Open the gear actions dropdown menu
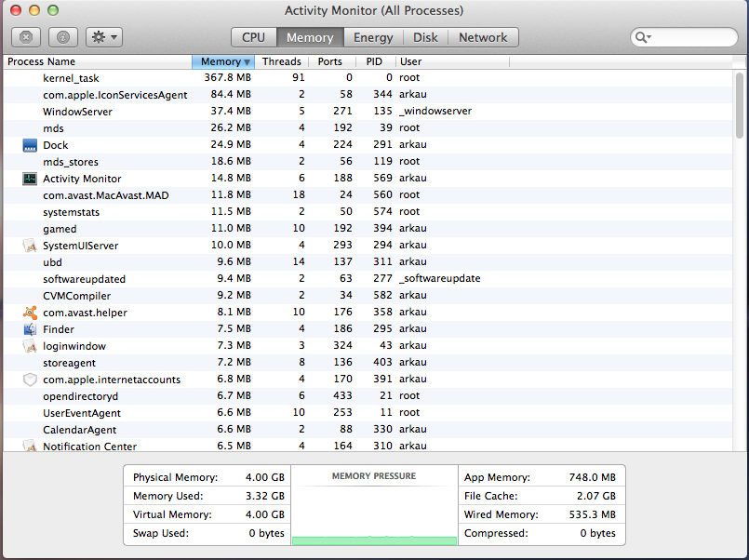Image resolution: width=749 pixels, height=560 pixels. click(x=104, y=37)
